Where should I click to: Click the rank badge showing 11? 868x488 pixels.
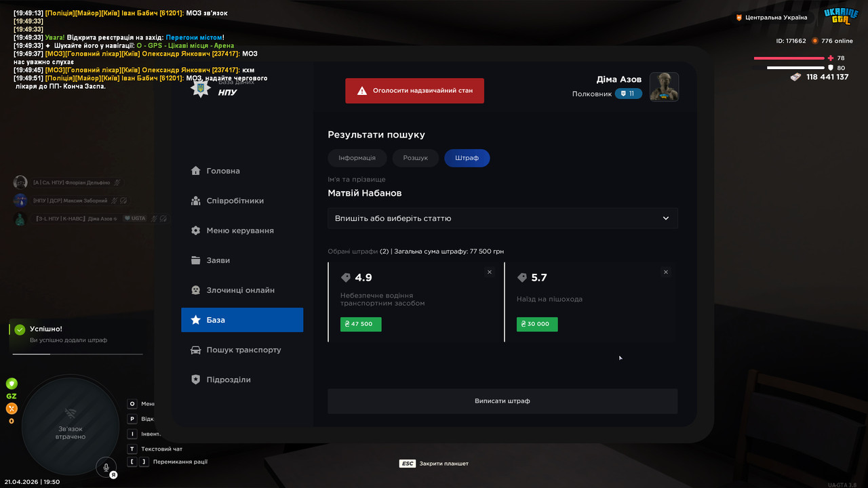[x=629, y=94]
